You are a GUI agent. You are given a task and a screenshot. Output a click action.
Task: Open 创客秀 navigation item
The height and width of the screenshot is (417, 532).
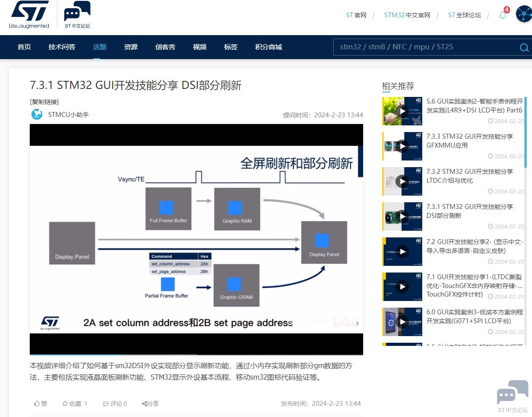point(165,47)
